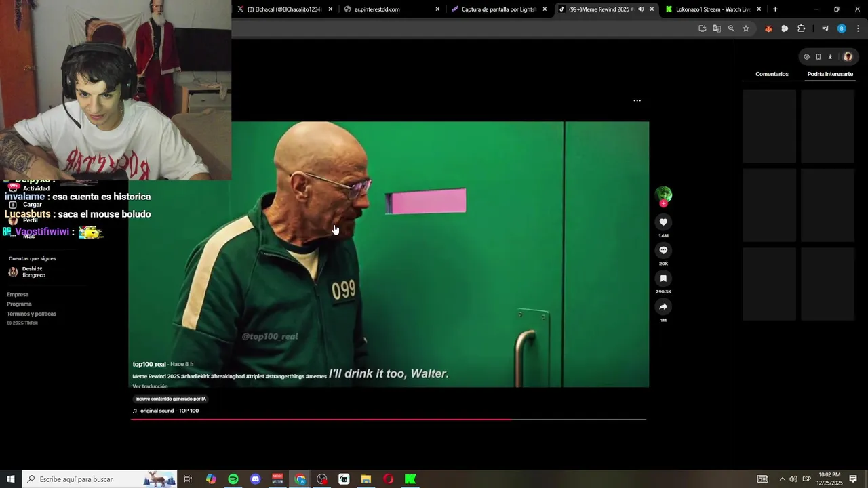
Task: Open Windows Start menu
Action: [x=11, y=479]
